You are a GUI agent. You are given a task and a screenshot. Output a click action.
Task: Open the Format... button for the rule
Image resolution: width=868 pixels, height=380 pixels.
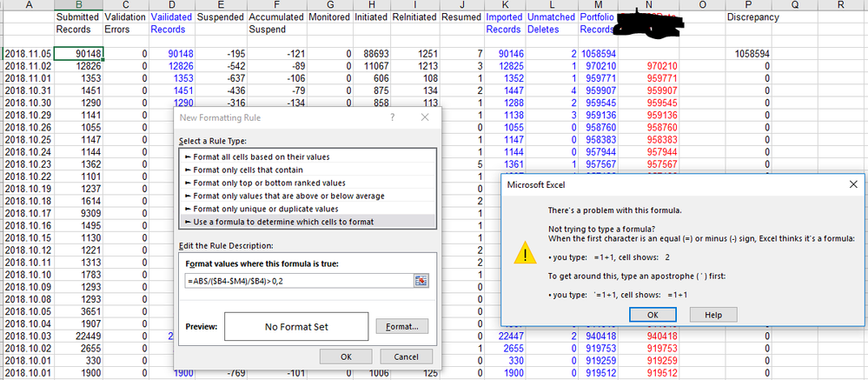tap(402, 326)
